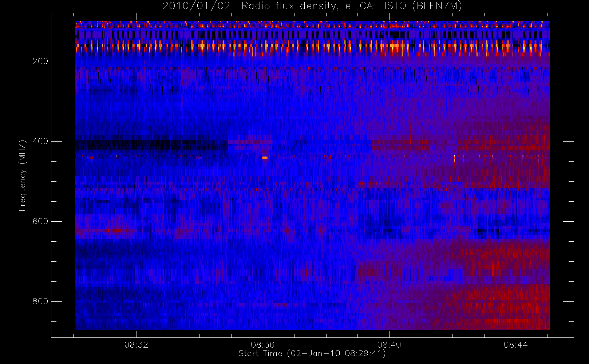Image resolution: width=589 pixels, height=364 pixels.
Task: Click the 400 frequency tick label
Action: click(40, 141)
